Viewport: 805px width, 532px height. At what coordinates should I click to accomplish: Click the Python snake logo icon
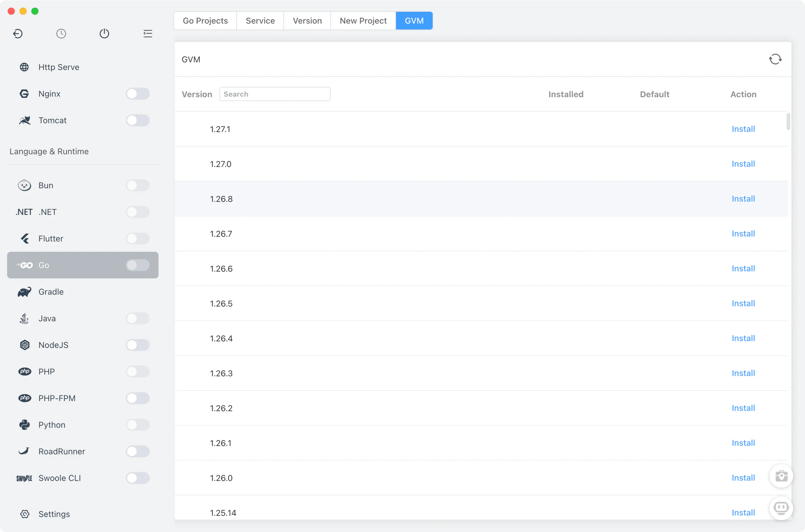[24, 425]
